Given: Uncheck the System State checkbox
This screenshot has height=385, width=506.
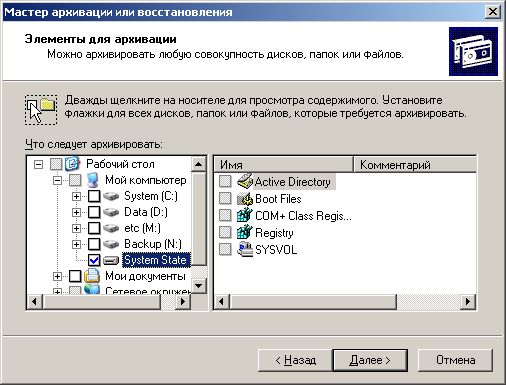Looking at the screenshot, I should 94,260.
